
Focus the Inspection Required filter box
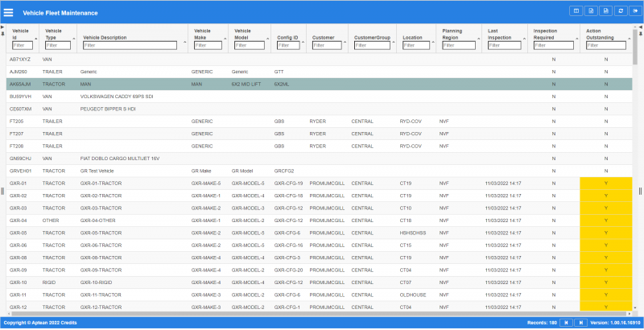pos(553,46)
